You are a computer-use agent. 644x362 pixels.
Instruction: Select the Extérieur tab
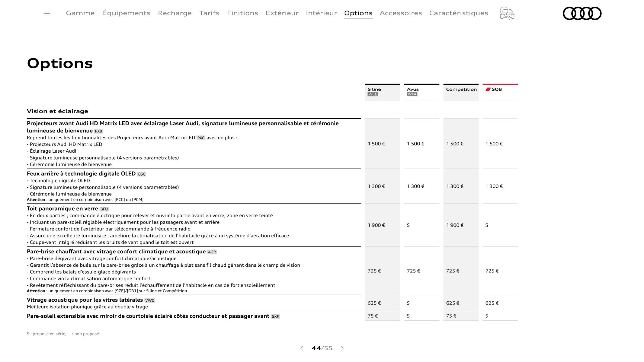[282, 13]
